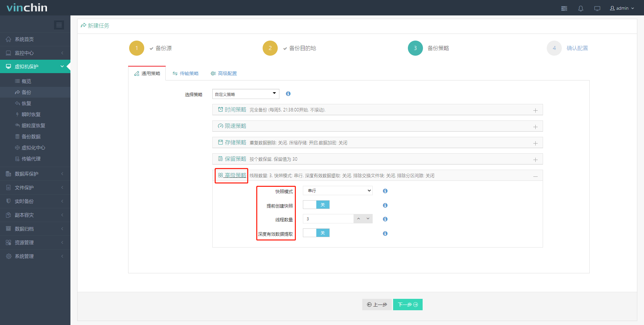Switch to 通用策略 tab

147,73
